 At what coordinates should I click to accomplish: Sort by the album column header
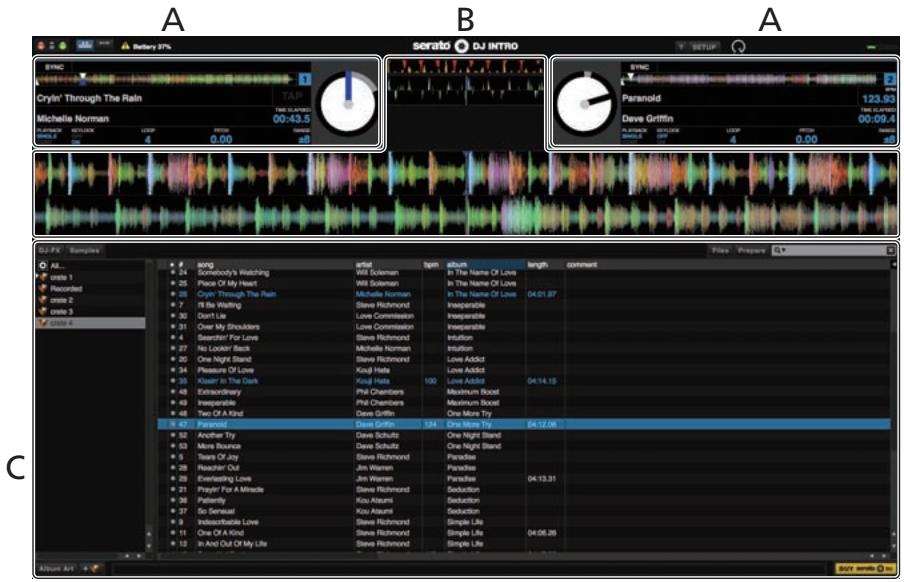click(484, 265)
